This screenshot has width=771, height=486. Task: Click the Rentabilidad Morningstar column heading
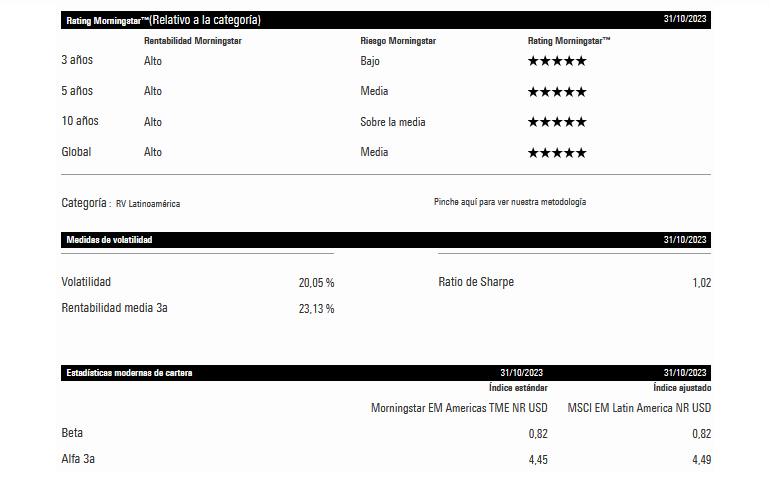tap(193, 41)
